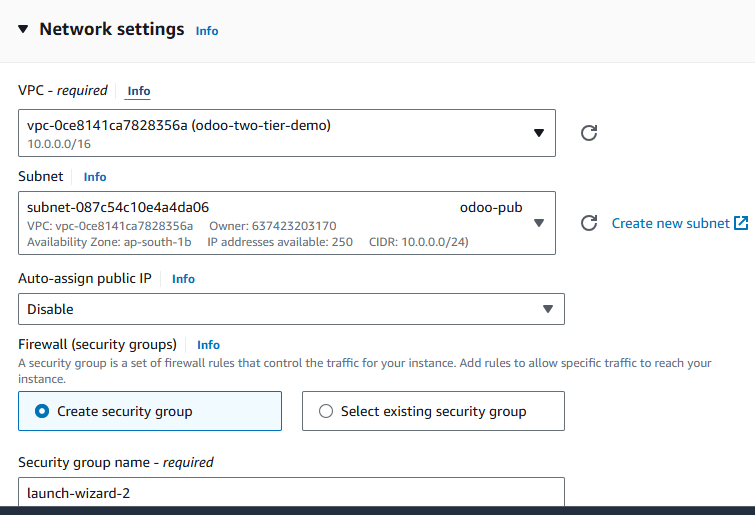
Task: Select Create security group radio button
Action: point(42,411)
